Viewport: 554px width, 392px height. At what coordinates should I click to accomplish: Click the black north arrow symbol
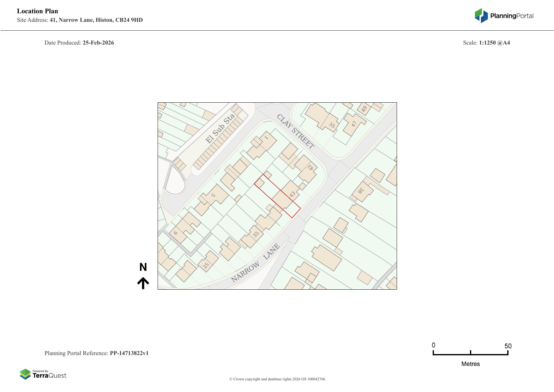click(143, 283)
